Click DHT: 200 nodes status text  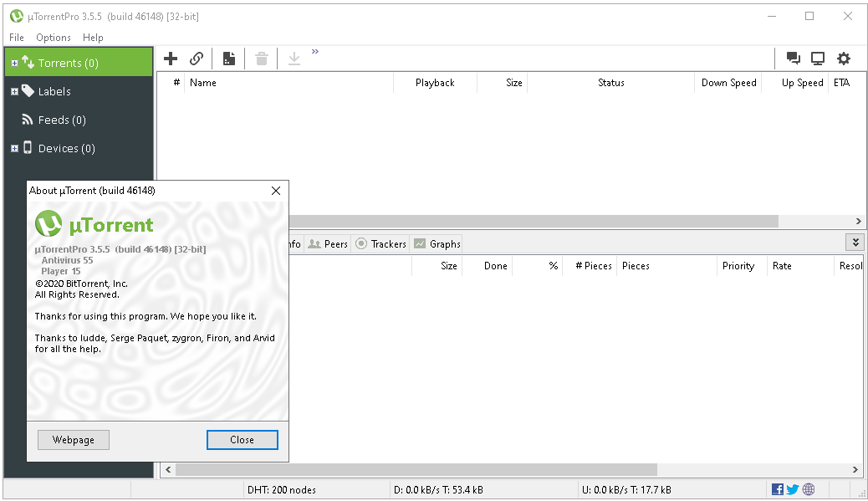(282, 490)
